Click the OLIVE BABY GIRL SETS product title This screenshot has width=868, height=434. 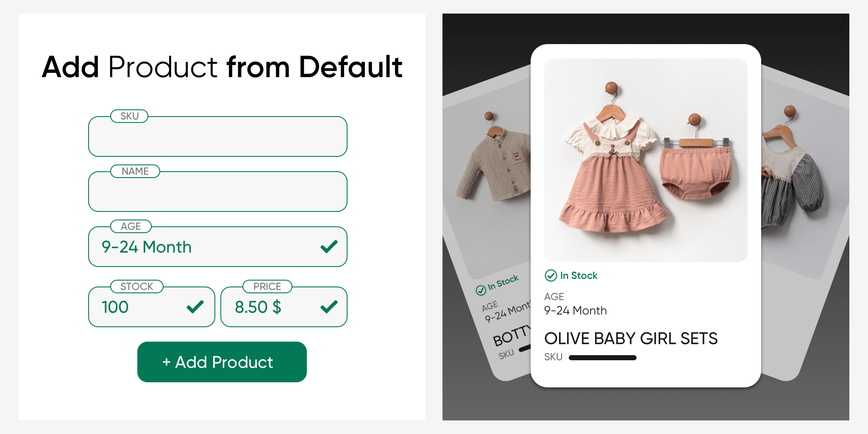coord(631,339)
